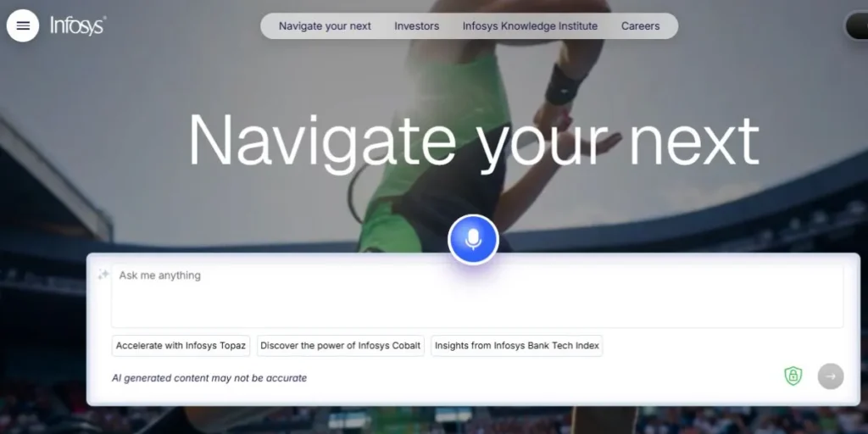Go to Infosys home via logo
Screen dimensions: 868x434
[x=78, y=25]
